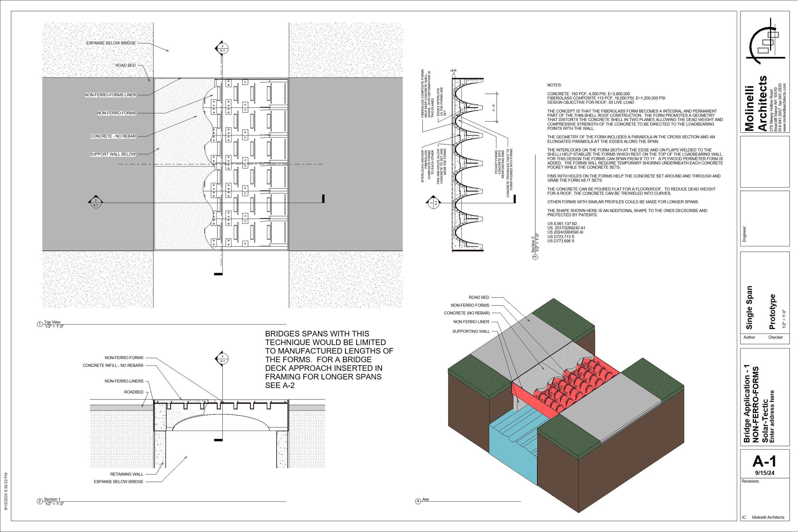Click section marker 2 A-1 in Top View
798x532 pixels.
(x=95, y=202)
